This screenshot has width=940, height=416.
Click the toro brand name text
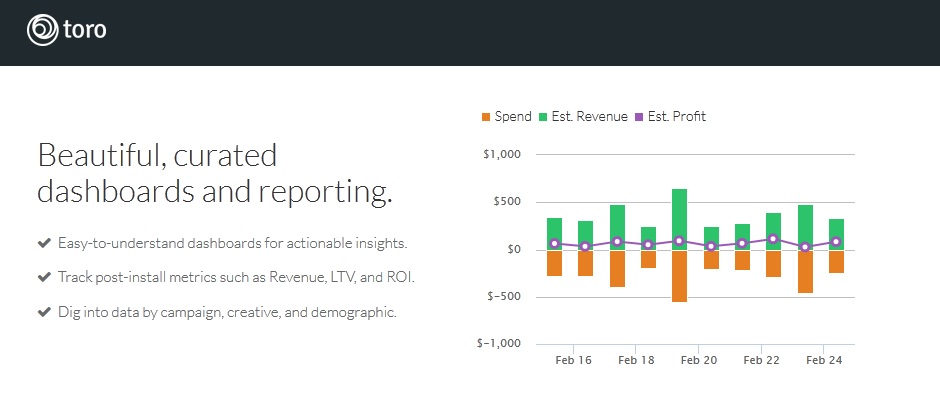[85, 30]
